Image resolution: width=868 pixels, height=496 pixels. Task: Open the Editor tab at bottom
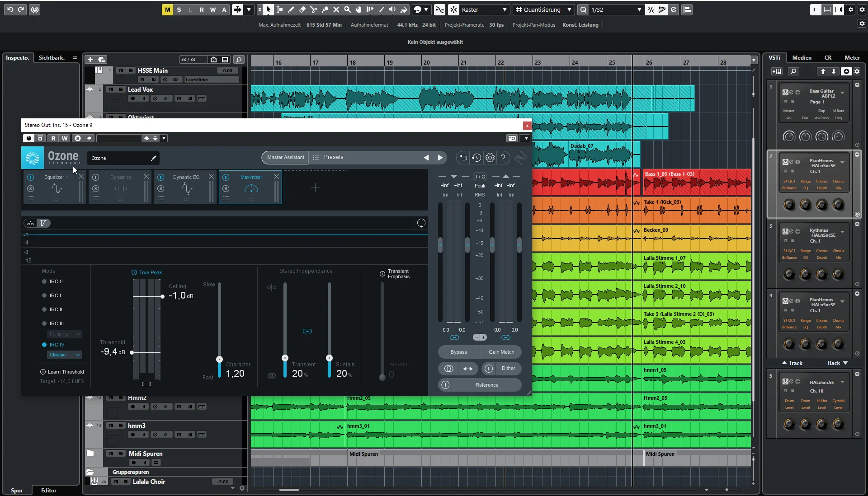[49, 490]
